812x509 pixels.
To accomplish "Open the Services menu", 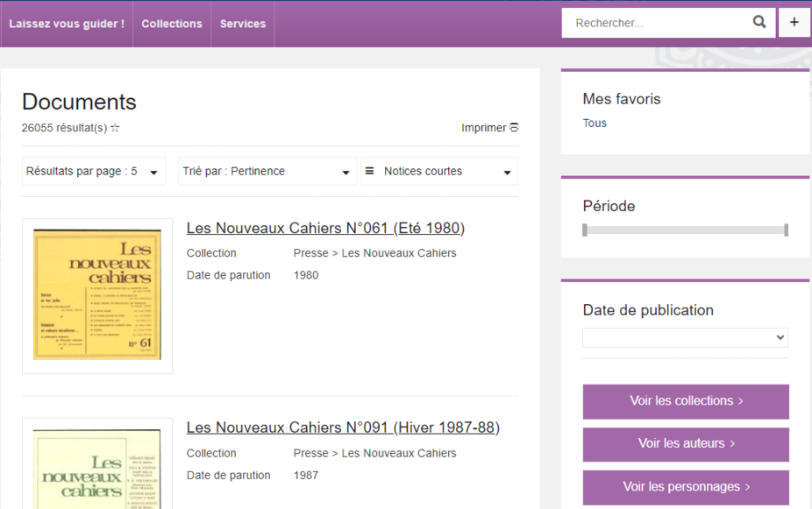I will (243, 24).
